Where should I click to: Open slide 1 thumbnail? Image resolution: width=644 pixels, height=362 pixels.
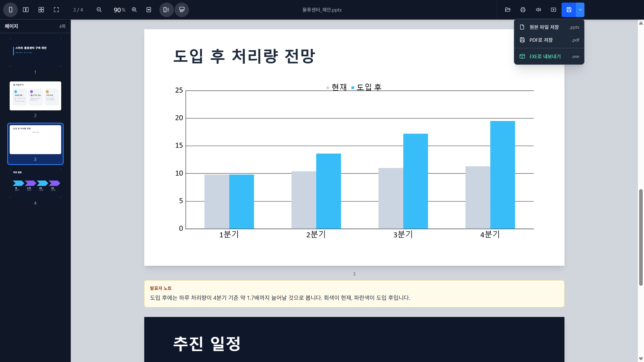pyautogui.click(x=35, y=52)
